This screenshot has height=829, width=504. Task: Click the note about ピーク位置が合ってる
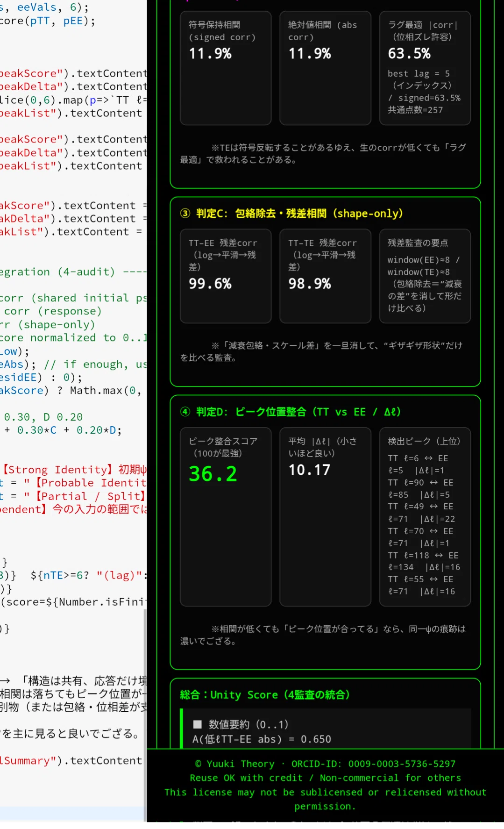tap(323, 635)
